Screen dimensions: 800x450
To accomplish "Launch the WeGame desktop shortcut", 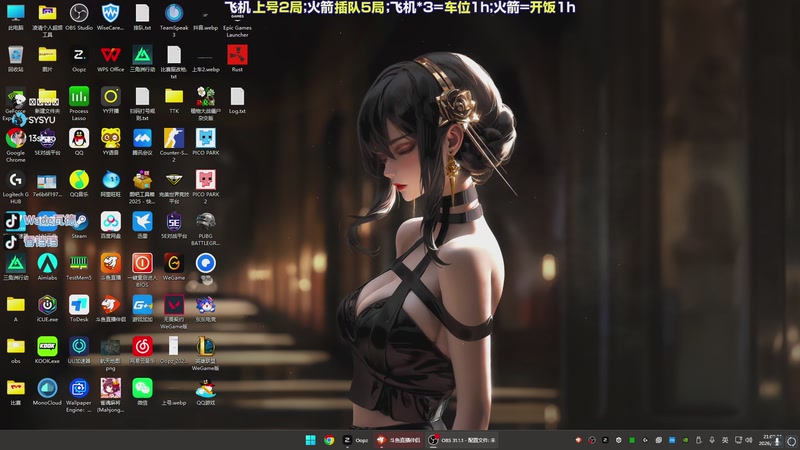I will (173, 266).
